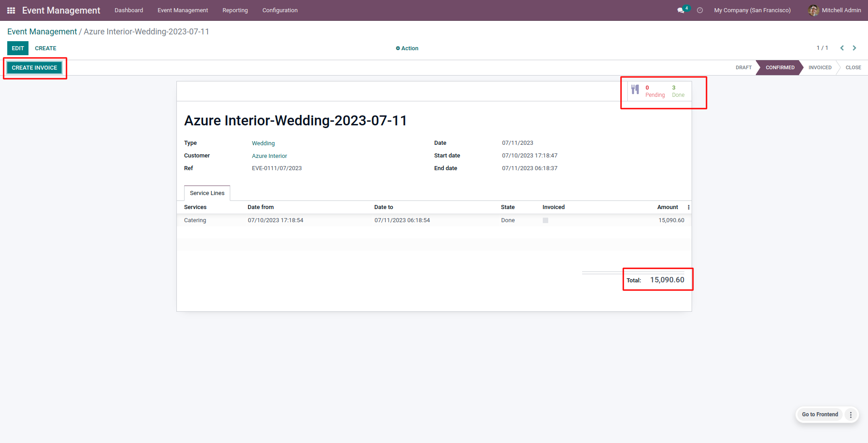Image resolution: width=868 pixels, height=443 pixels.
Task: Go to next record arrow
Action: click(x=854, y=48)
